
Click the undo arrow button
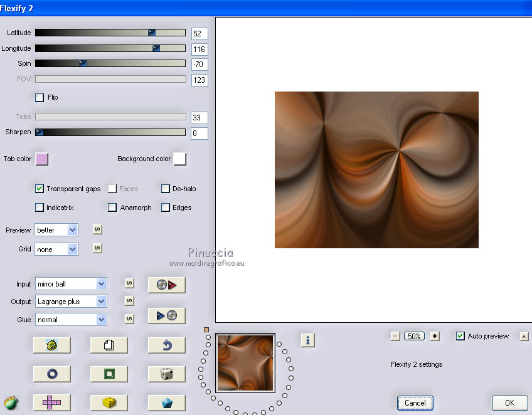click(166, 345)
